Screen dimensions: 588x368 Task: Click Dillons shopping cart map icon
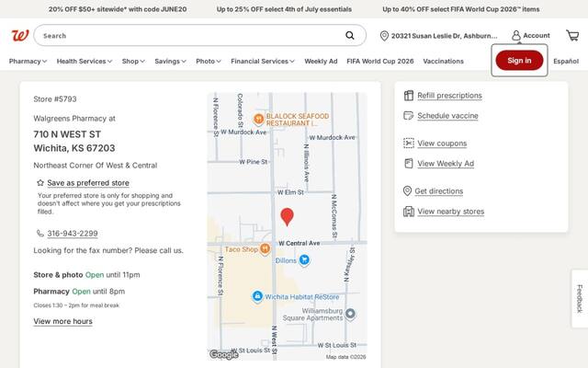tap(304, 259)
